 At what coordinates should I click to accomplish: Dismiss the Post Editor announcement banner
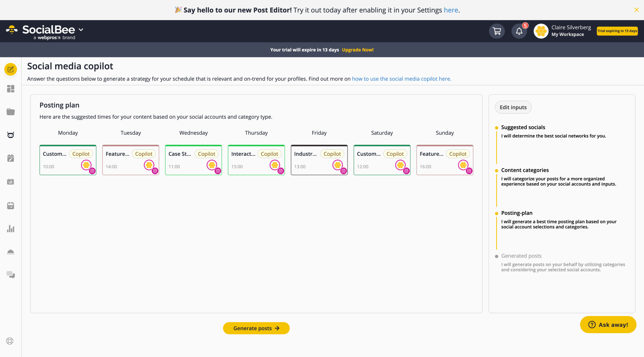point(637,10)
